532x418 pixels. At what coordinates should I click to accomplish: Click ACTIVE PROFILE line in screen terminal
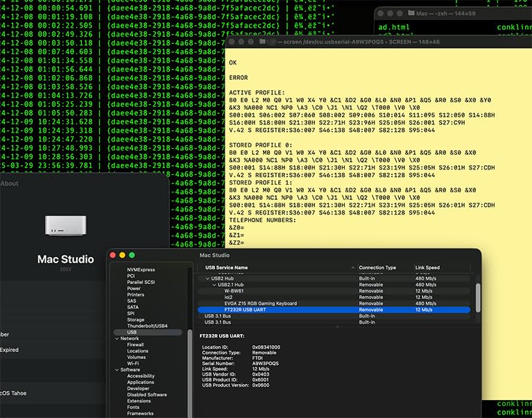(257, 93)
